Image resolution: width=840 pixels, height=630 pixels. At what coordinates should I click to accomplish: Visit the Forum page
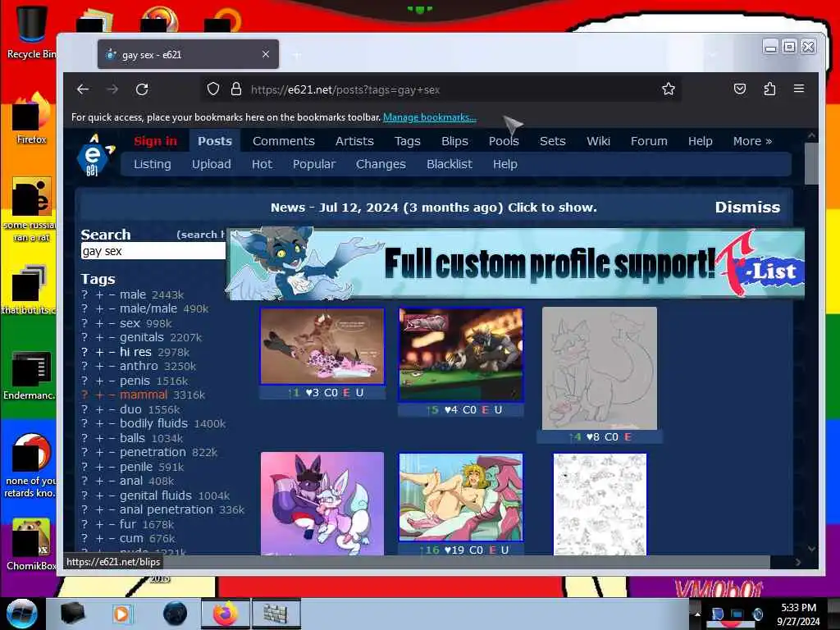click(x=649, y=141)
